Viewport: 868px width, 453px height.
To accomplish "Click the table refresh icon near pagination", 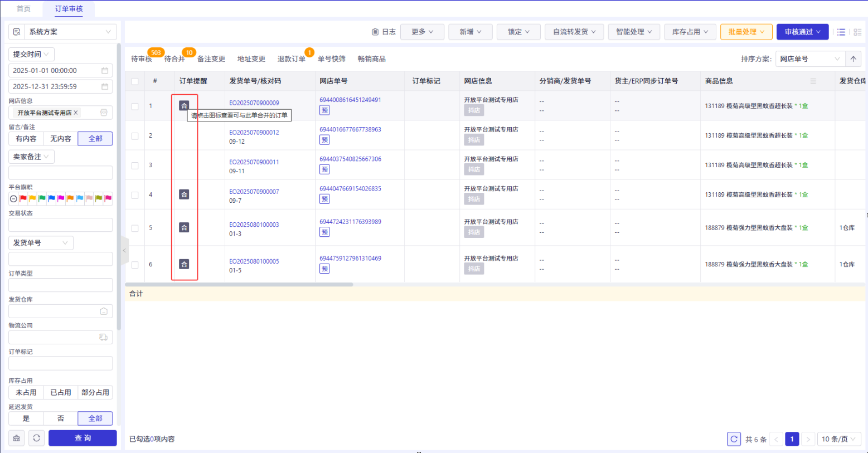I will pos(734,439).
